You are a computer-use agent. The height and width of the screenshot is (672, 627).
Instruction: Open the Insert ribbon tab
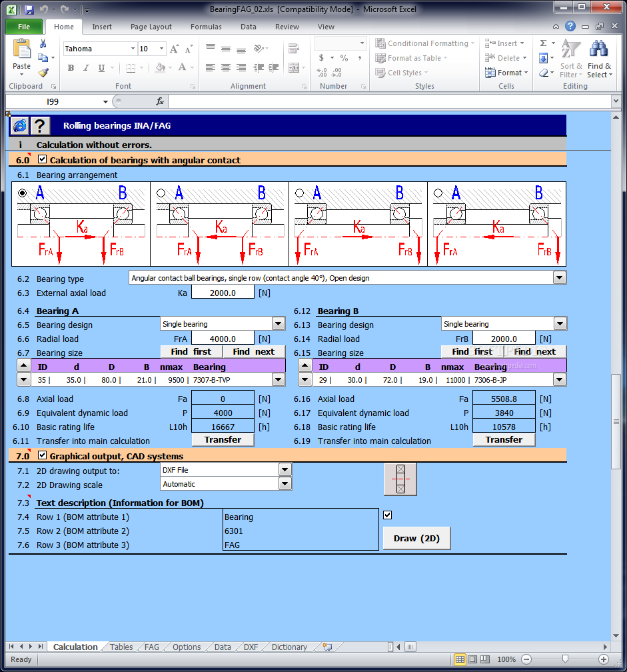point(102,27)
